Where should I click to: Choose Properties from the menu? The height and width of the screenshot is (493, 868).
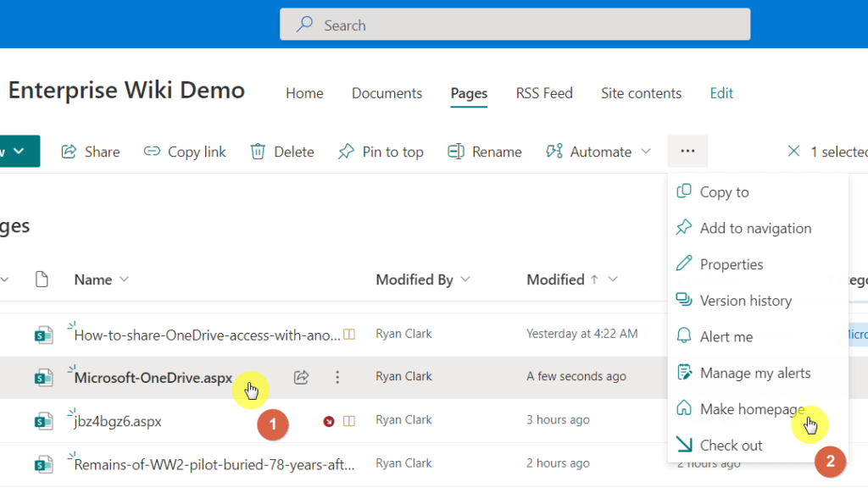coord(758,264)
